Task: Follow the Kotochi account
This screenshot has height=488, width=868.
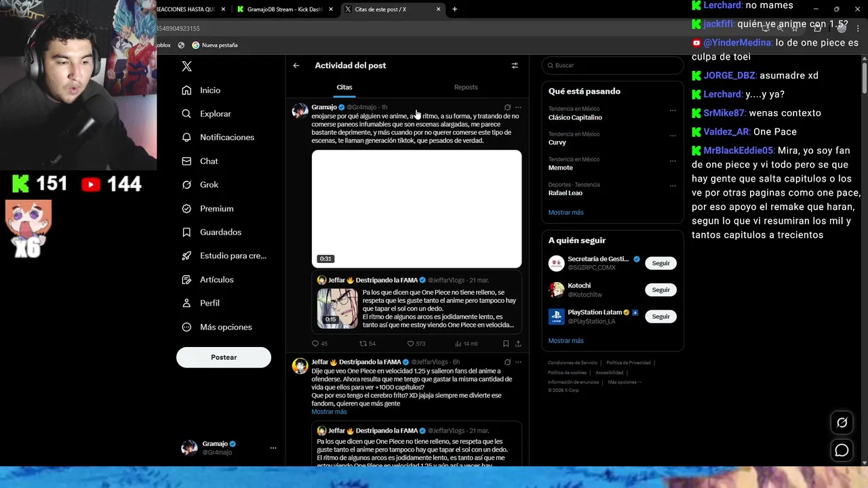Action: (x=660, y=290)
